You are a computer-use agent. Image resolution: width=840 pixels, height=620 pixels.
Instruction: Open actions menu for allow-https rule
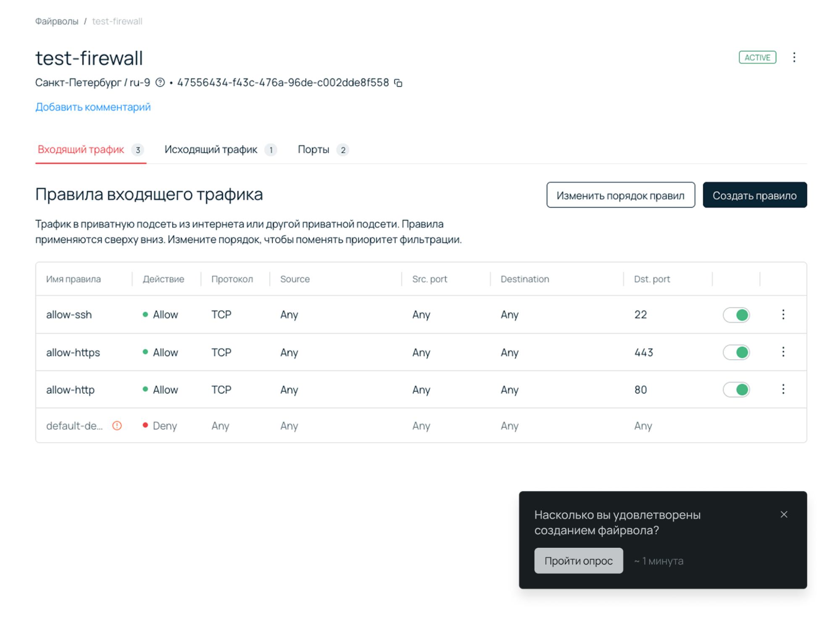click(783, 352)
